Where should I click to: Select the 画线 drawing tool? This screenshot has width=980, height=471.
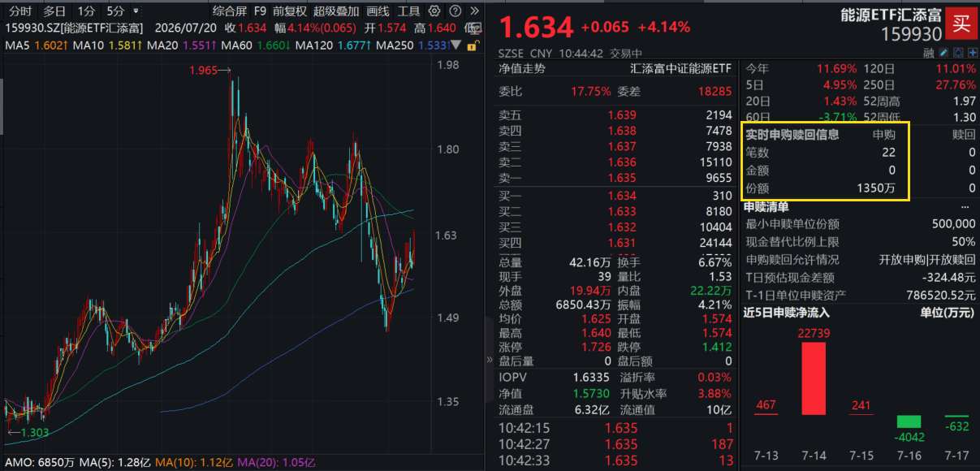[x=378, y=11]
